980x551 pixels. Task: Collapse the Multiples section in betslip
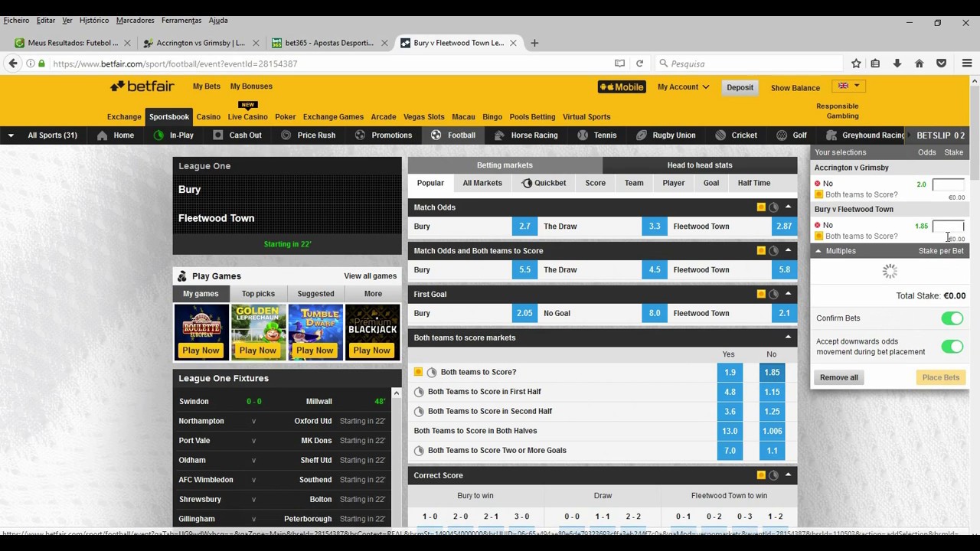coord(818,251)
